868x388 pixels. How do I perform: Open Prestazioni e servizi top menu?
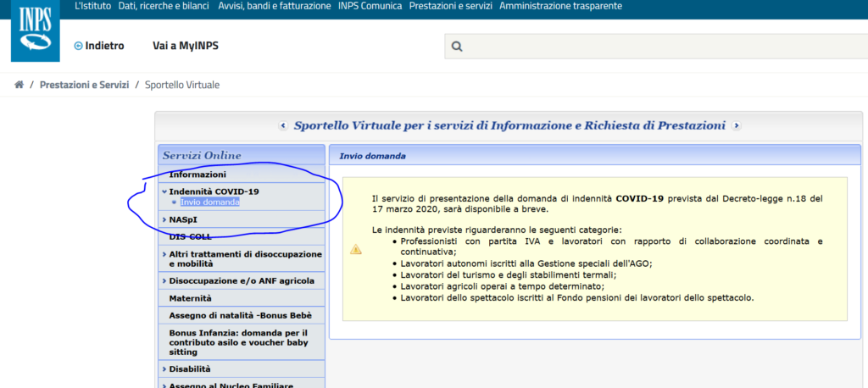tap(448, 6)
